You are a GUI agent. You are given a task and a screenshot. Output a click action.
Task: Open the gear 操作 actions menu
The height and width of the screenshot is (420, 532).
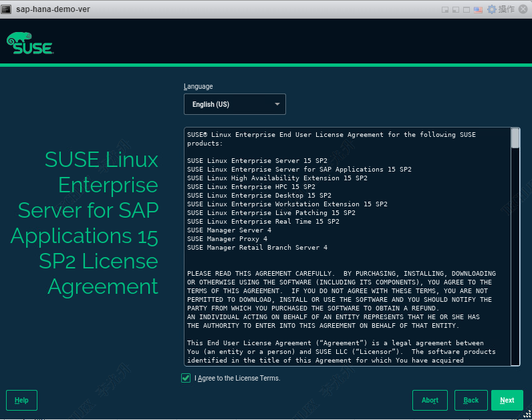pyautogui.click(x=501, y=9)
